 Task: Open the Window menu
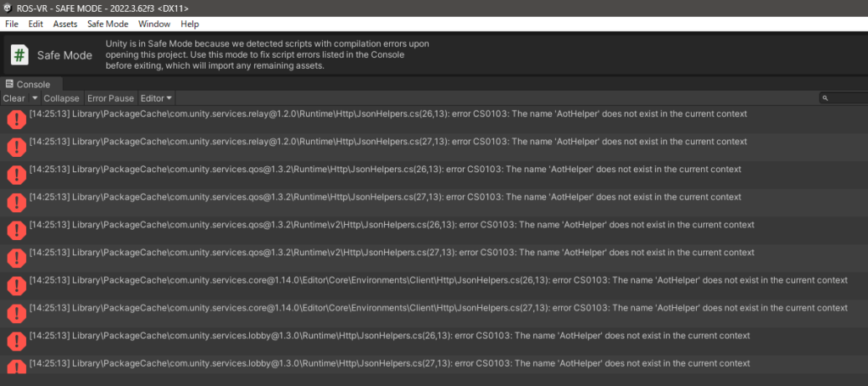(x=154, y=25)
